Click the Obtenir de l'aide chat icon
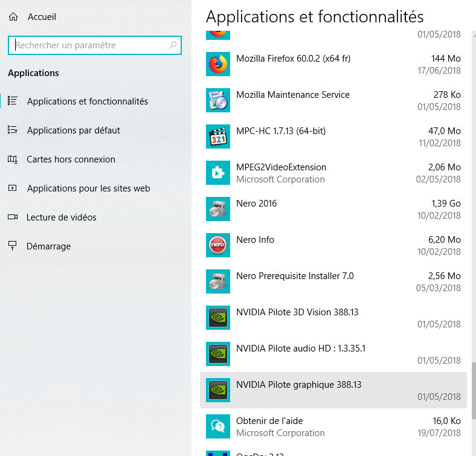Viewport: 476px width, 456px height. (x=218, y=426)
